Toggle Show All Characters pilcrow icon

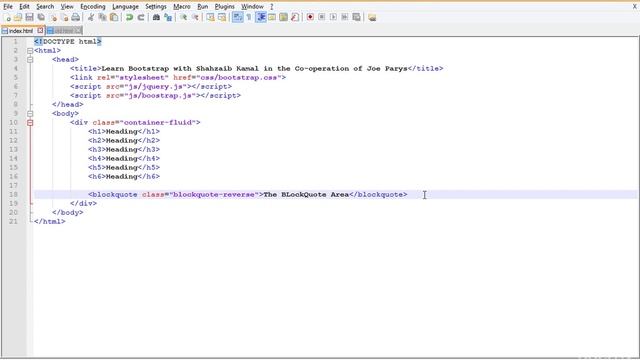coord(249,17)
